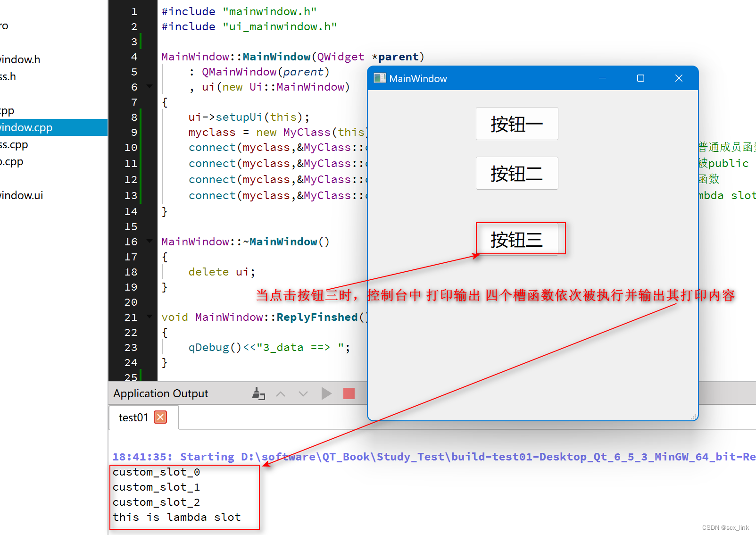Open the ss.h header file in tree
The height and width of the screenshot is (535, 756).
[8, 76]
